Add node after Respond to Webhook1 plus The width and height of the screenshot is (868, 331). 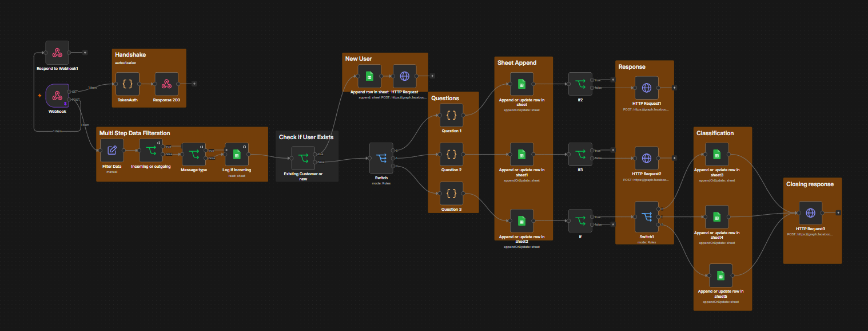(85, 52)
